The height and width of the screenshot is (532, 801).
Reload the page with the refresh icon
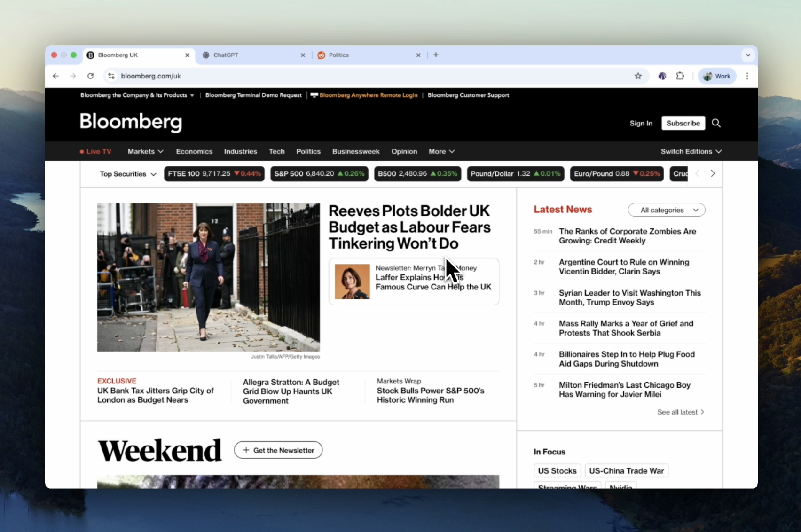coord(91,76)
